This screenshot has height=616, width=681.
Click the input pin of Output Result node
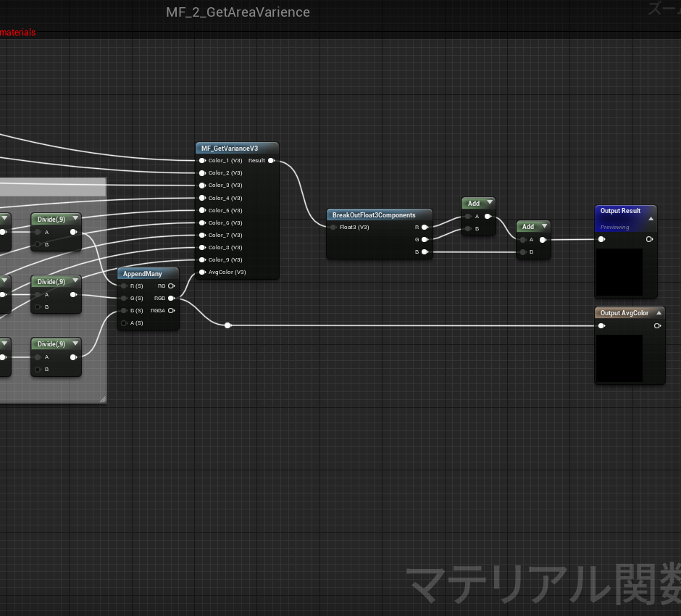point(601,239)
